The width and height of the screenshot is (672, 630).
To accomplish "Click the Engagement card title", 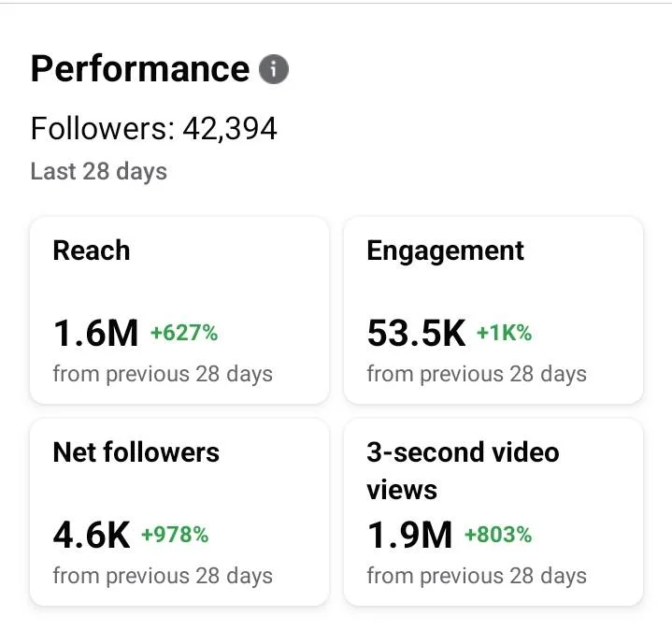I will (x=445, y=251).
